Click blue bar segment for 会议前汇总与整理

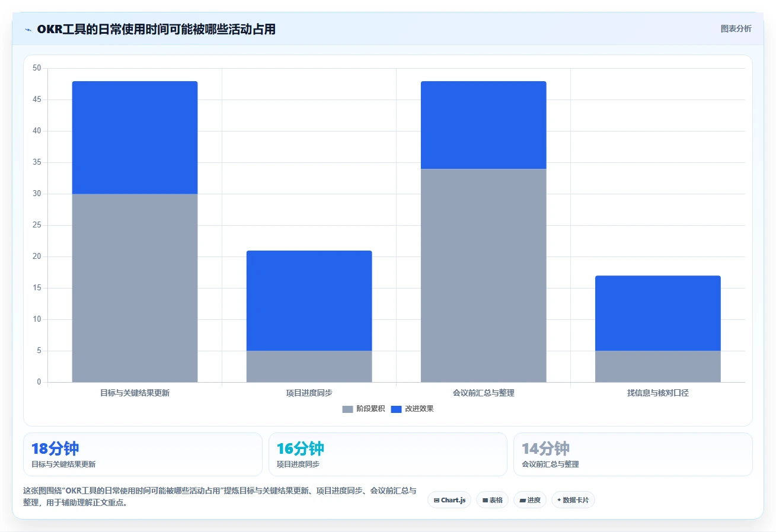tap(483, 125)
